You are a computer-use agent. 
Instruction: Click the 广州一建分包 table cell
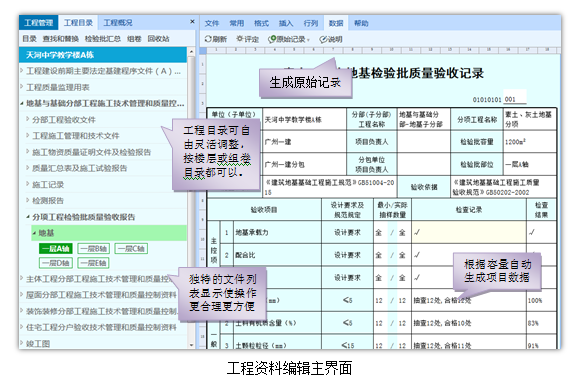pos(305,164)
